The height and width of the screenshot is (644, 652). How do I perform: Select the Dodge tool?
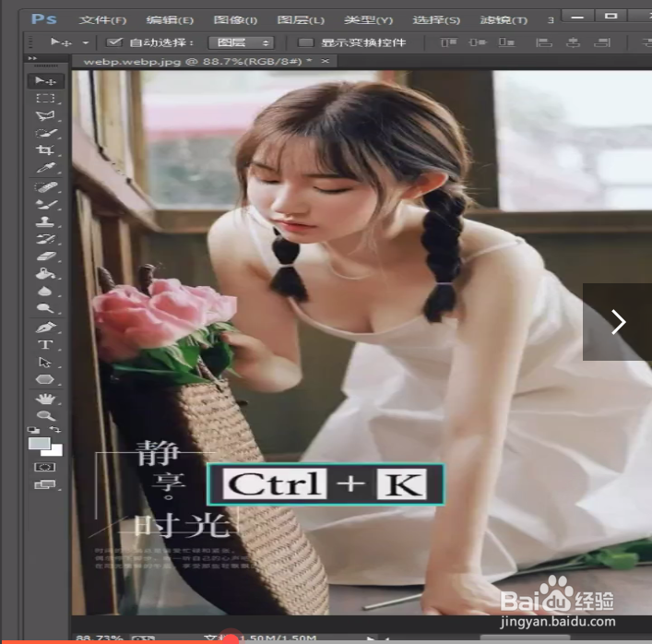coord(45,308)
